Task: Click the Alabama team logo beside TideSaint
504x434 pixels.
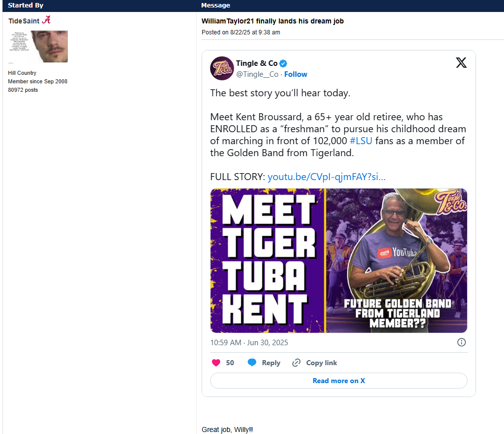Action: click(46, 20)
